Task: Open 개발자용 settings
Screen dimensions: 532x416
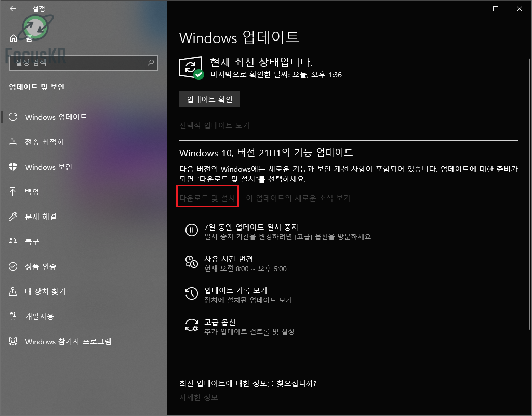Action: (x=39, y=316)
